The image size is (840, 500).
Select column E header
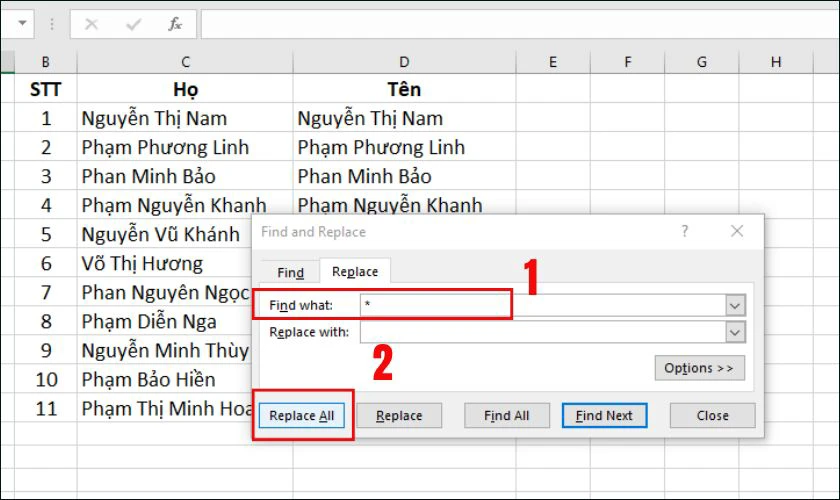click(x=553, y=62)
